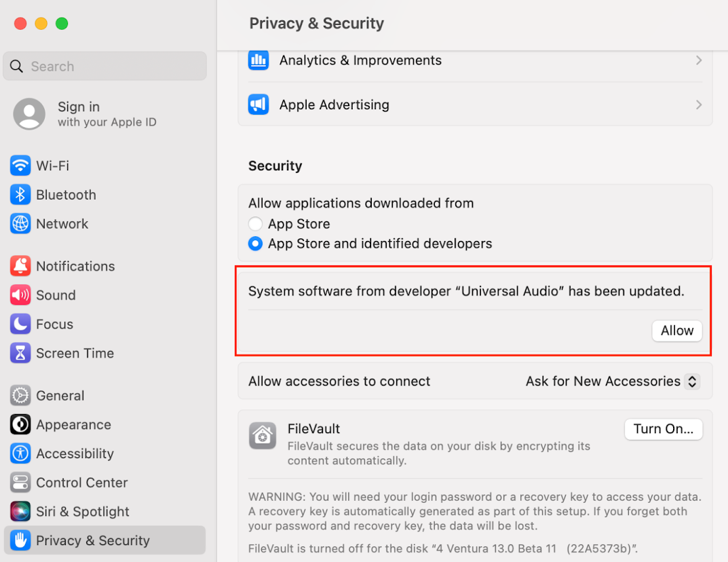The width and height of the screenshot is (728, 562).
Task: Choose App Store and identified developers
Action: point(255,244)
